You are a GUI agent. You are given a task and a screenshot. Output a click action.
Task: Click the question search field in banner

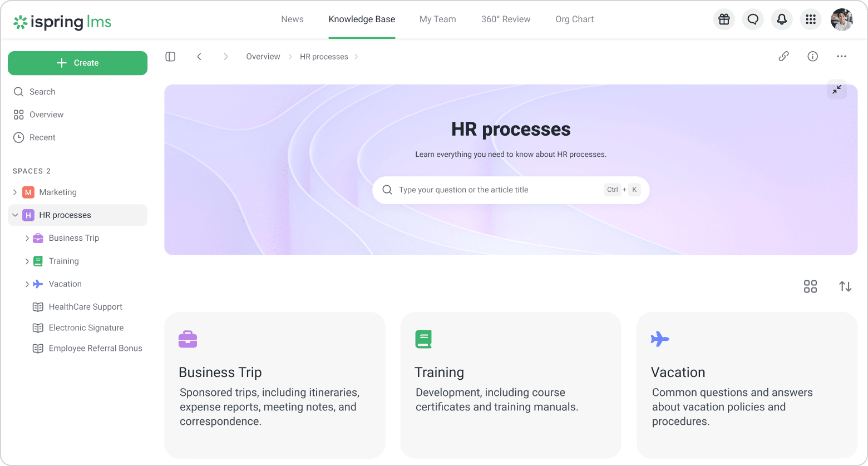(511, 190)
